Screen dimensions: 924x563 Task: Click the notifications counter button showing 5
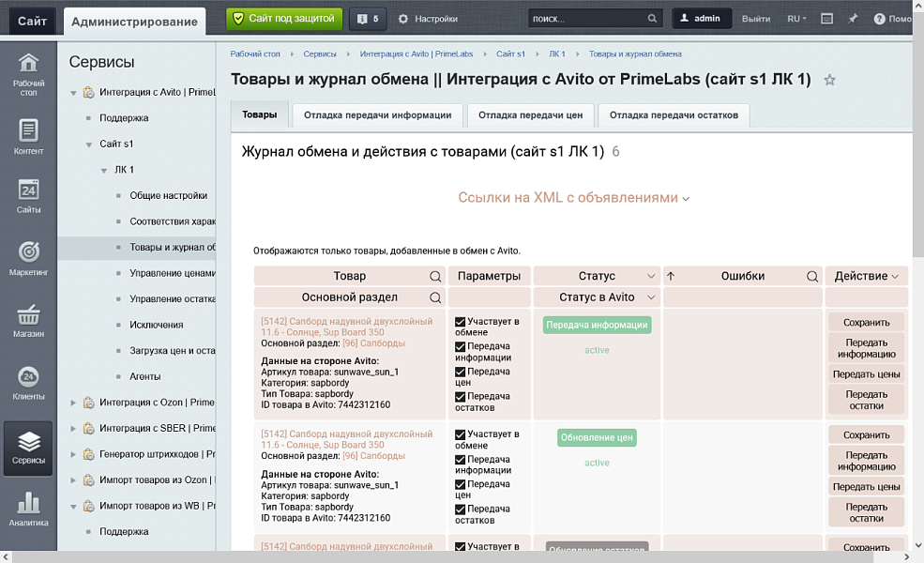[369, 19]
